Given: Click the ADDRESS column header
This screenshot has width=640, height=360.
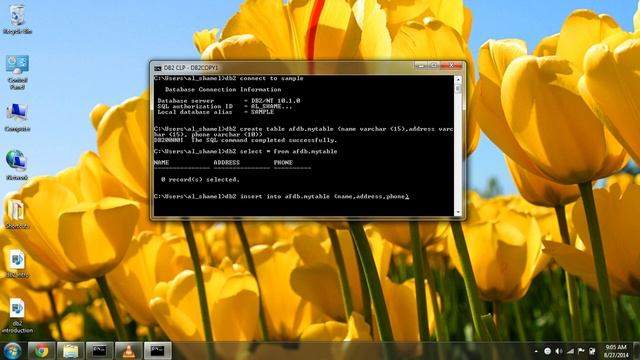Looking at the screenshot, I should [x=227, y=162].
